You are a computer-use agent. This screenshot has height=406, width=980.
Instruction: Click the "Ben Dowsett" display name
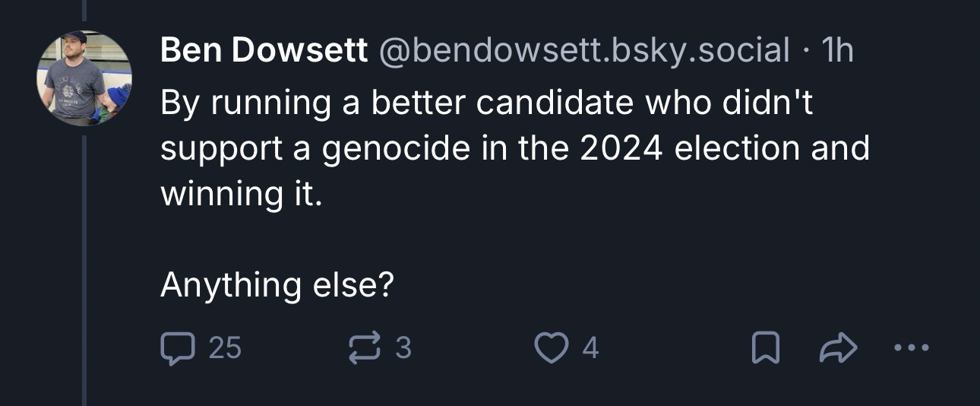click(264, 51)
